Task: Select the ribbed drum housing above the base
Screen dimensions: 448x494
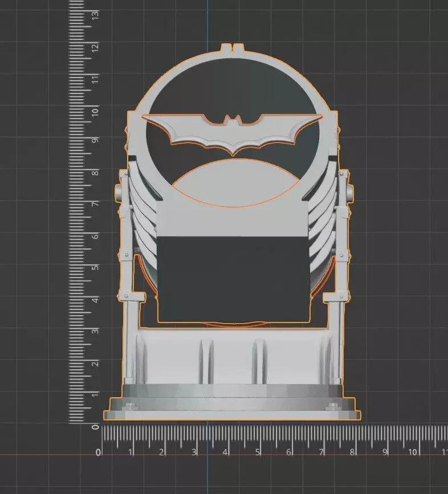Action: [233, 356]
